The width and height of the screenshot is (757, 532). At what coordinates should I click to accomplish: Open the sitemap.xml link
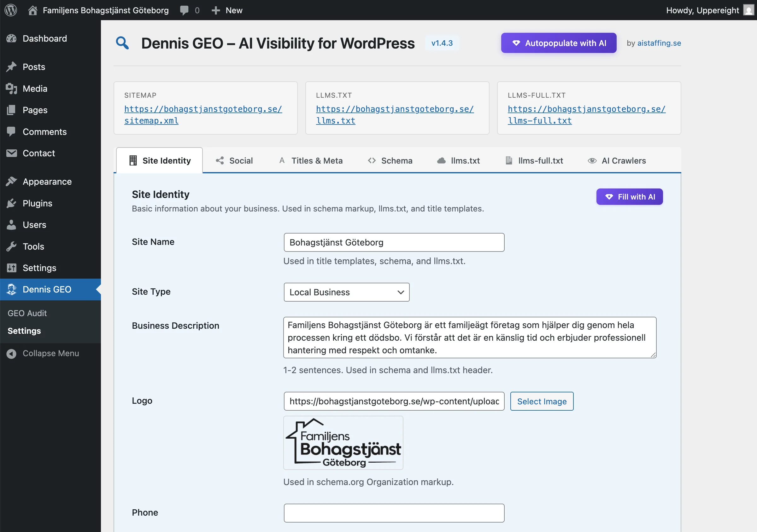tap(203, 115)
